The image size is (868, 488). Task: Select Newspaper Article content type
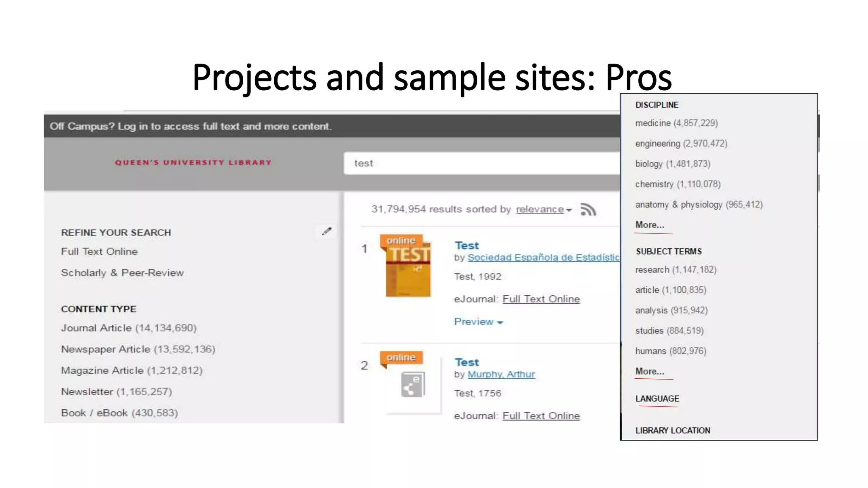point(138,349)
